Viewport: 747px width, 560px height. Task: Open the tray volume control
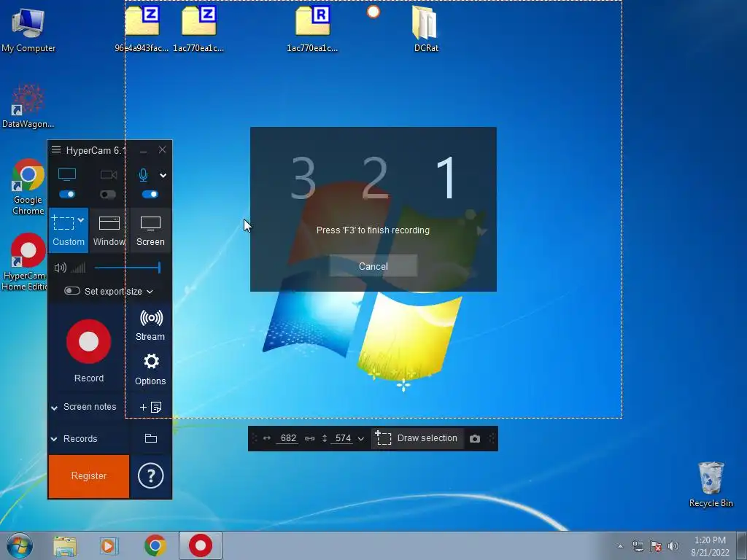coord(673,546)
